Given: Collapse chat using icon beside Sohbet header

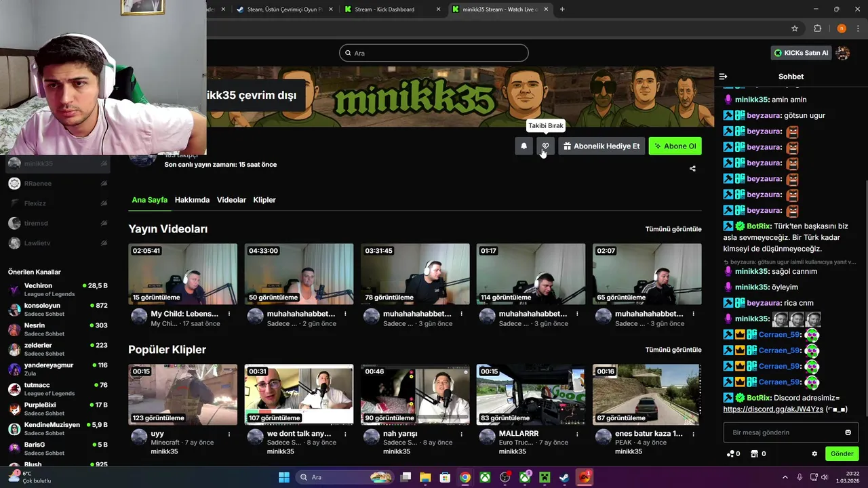Looking at the screenshot, I should [723, 77].
